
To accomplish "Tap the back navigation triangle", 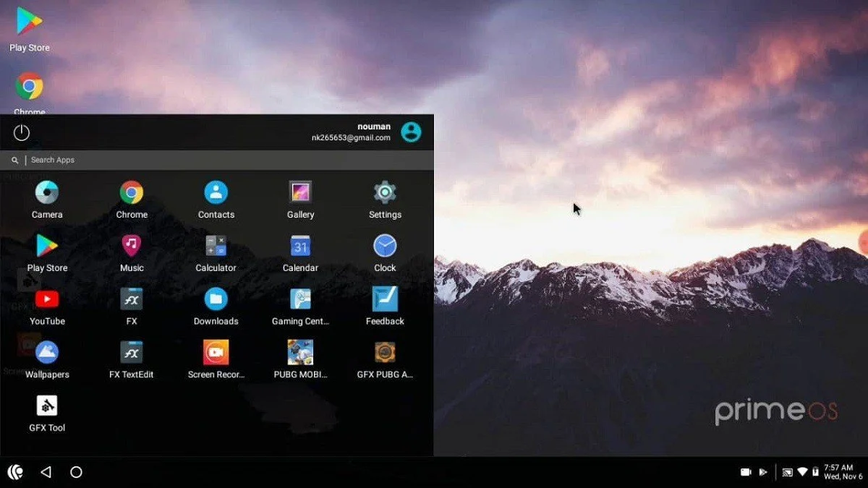I will [x=46, y=472].
